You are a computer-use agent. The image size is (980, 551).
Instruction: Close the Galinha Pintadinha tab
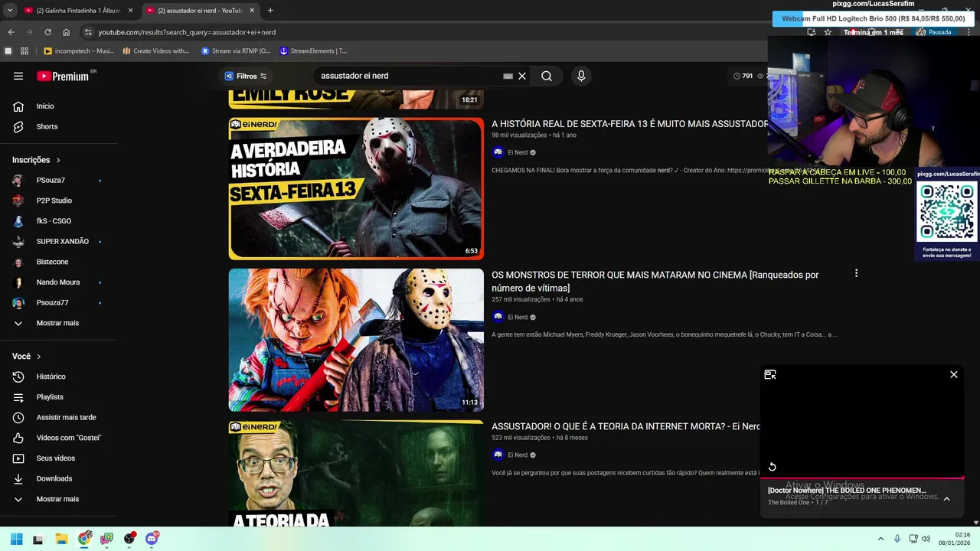[x=130, y=11]
